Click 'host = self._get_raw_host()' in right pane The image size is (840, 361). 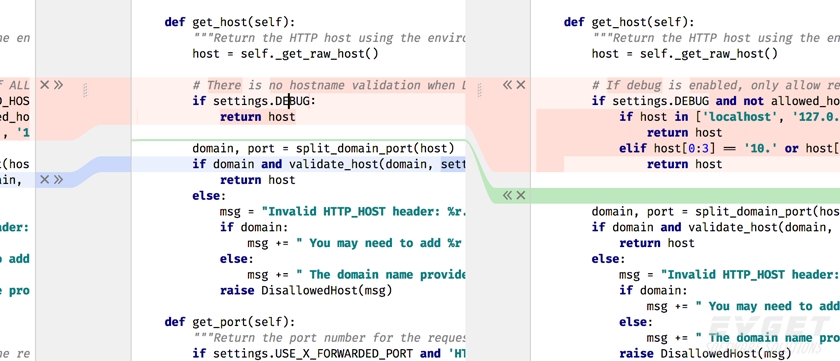(x=685, y=54)
